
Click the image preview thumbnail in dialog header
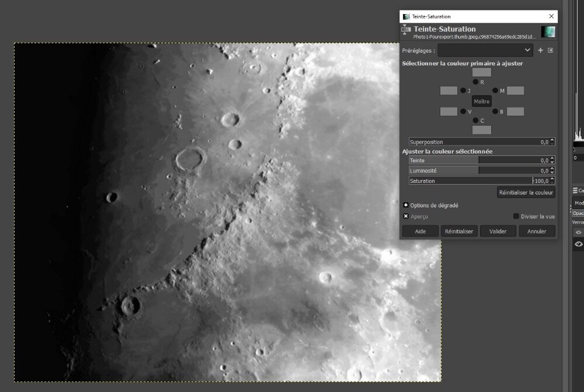(548, 32)
